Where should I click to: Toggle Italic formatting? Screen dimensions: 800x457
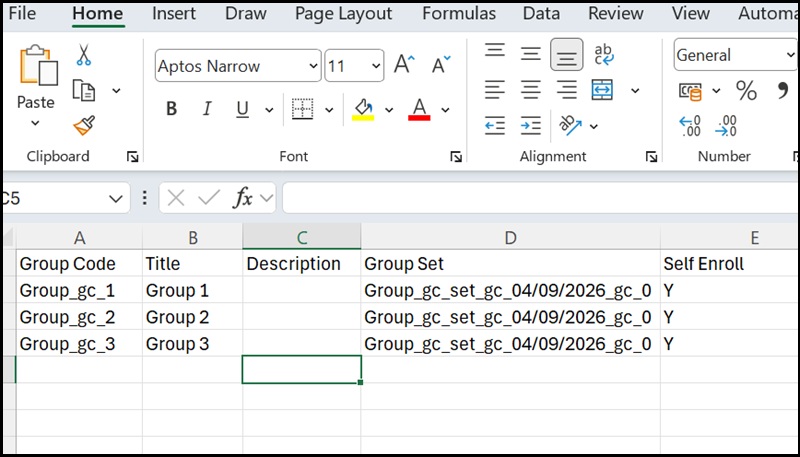coord(207,109)
